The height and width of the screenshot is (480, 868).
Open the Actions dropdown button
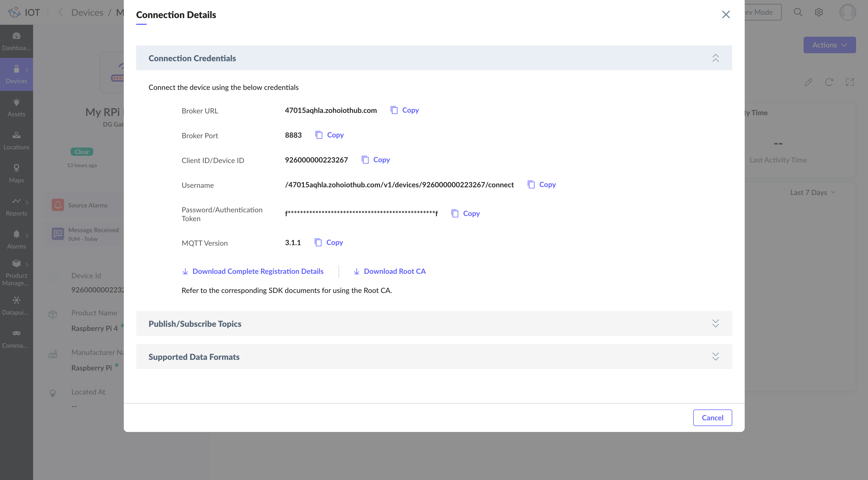(x=829, y=45)
